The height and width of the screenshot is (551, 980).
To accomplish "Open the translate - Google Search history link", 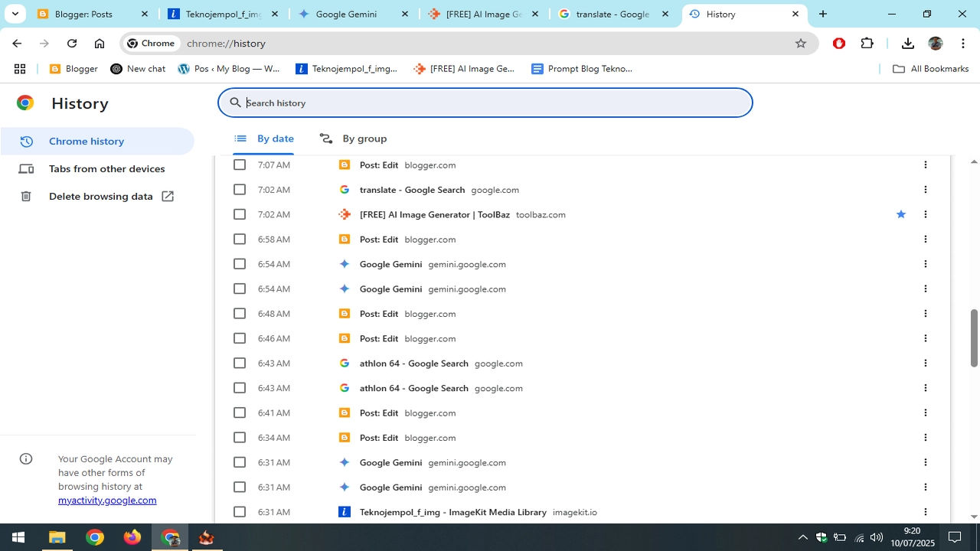I will [412, 190].
